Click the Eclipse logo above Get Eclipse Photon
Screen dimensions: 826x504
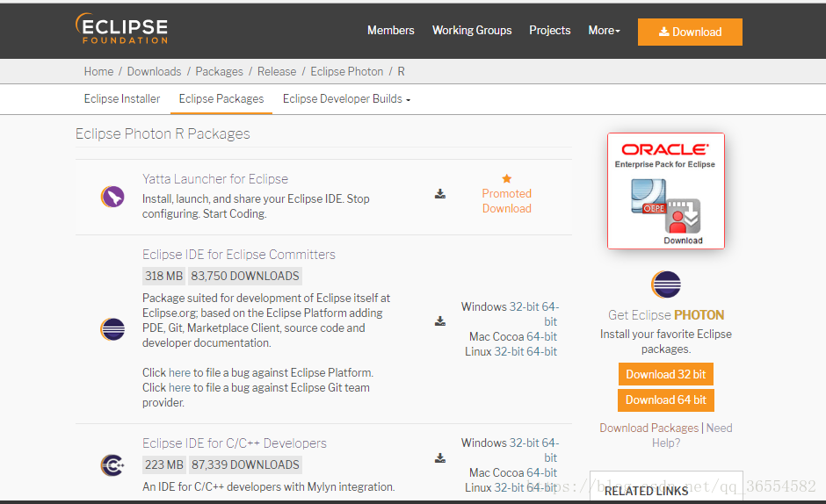pyautogui.click(x=666, y=284)
